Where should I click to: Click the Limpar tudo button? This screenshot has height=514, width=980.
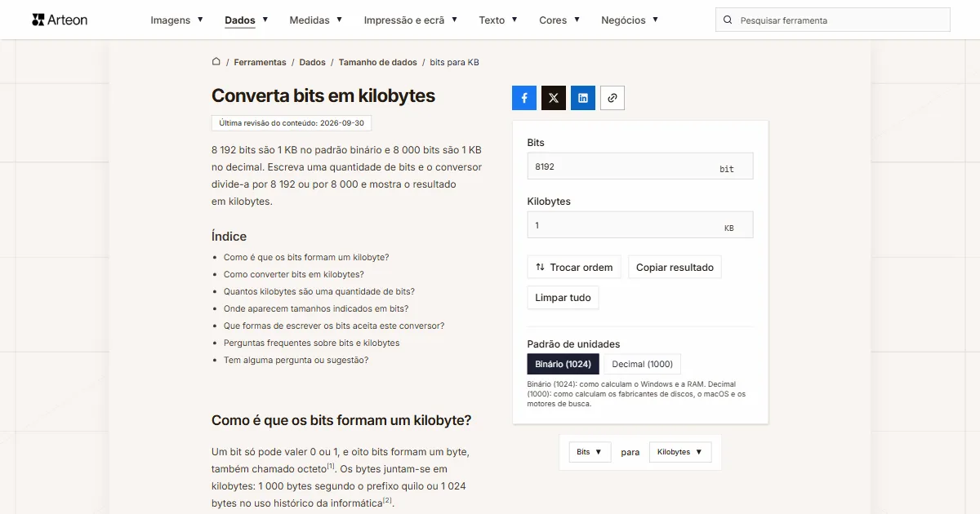coord(563,298)
